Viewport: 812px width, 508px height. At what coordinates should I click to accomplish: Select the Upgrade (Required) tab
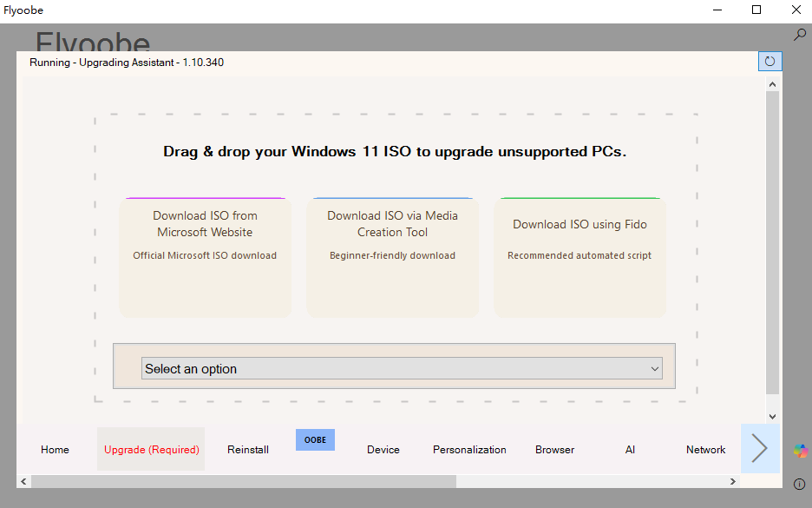click(151, 450)
